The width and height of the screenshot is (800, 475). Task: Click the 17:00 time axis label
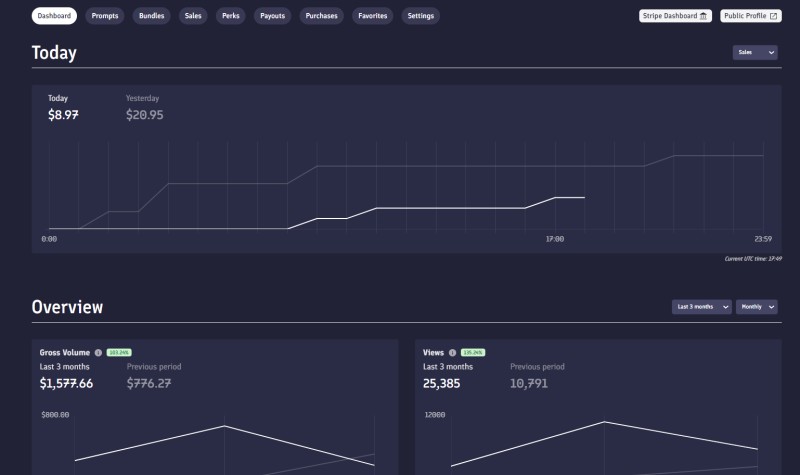pos(555,239)
